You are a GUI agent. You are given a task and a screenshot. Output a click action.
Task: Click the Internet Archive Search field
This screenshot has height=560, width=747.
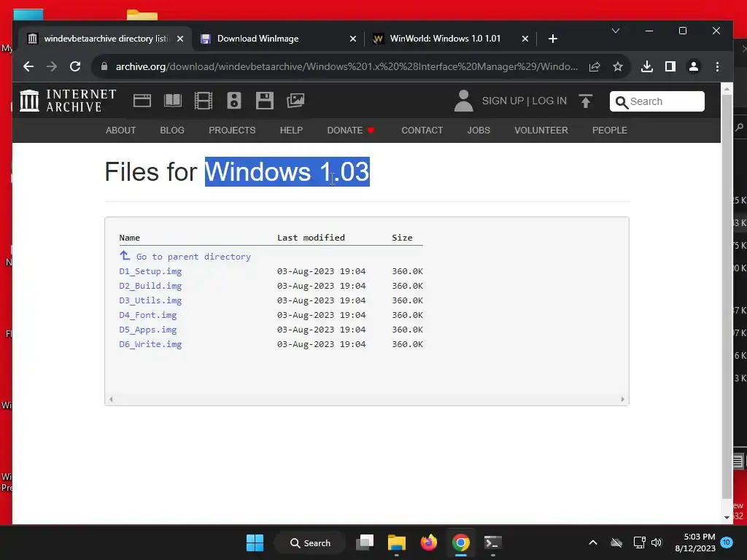click(x=657, y=101)
